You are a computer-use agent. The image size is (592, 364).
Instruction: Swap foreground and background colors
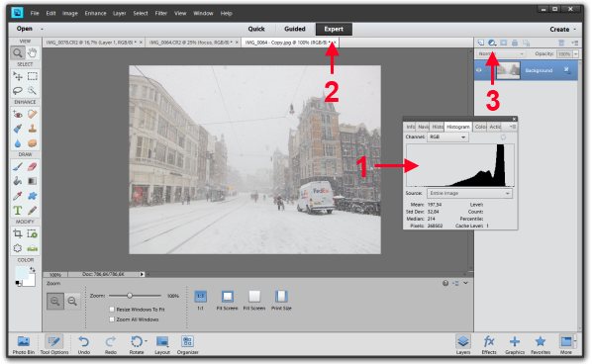tap(33, 269)
